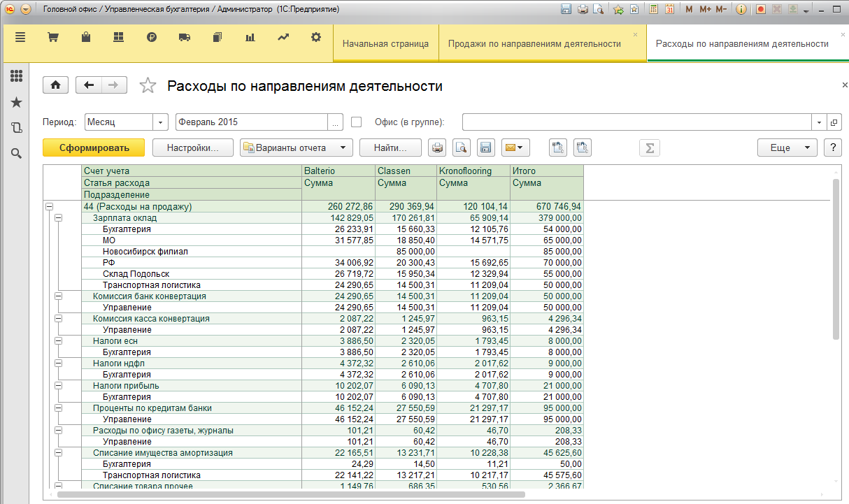Open the Настройки... button
The image size is (849, 504).
pyautogui.click(x=192, y=147)
